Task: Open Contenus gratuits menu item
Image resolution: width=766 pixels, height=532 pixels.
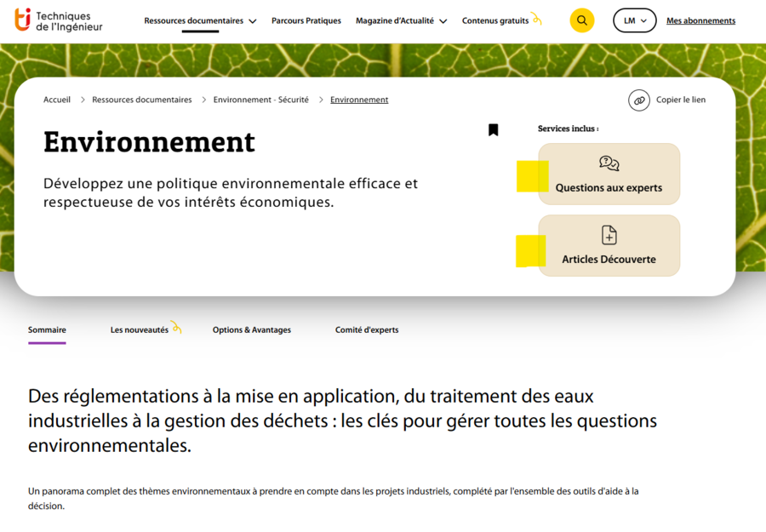Action: (495, 21)
